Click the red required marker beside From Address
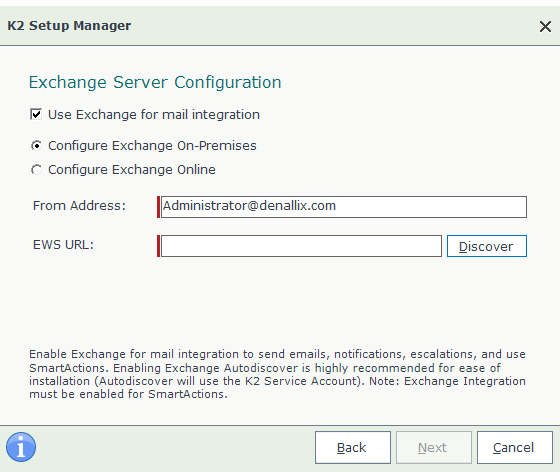Screen dimensions: 560x472 click(158, 207)
